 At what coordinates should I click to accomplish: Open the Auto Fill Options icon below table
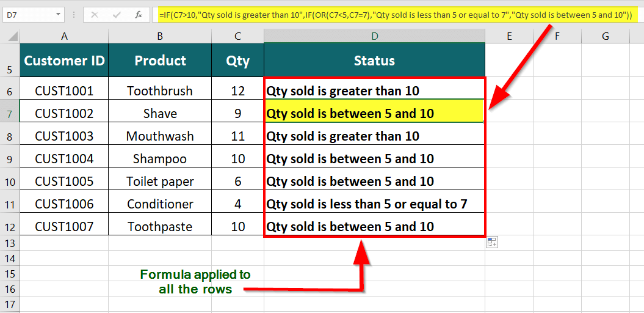492,242
